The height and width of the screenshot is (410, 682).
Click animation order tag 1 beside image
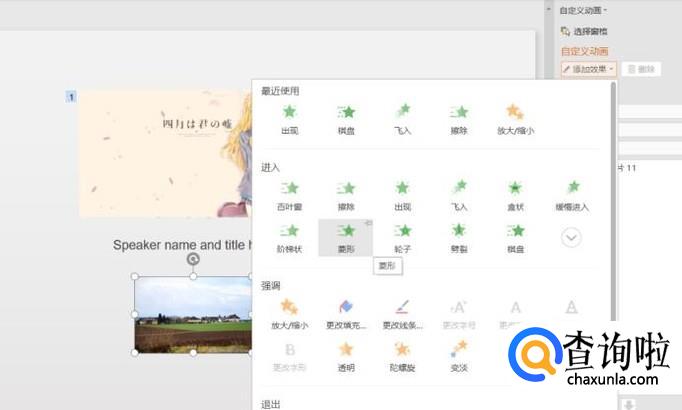pos(71,97)
